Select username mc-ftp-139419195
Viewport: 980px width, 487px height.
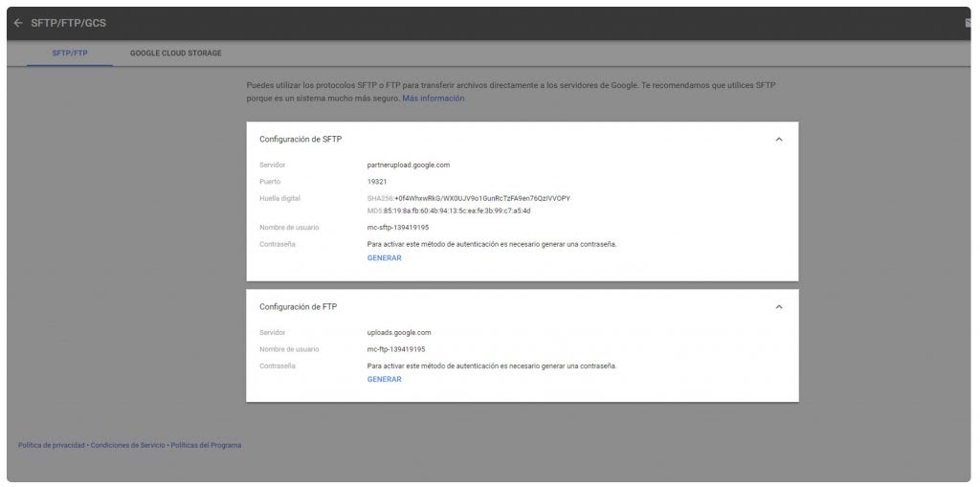coord(396,349)
